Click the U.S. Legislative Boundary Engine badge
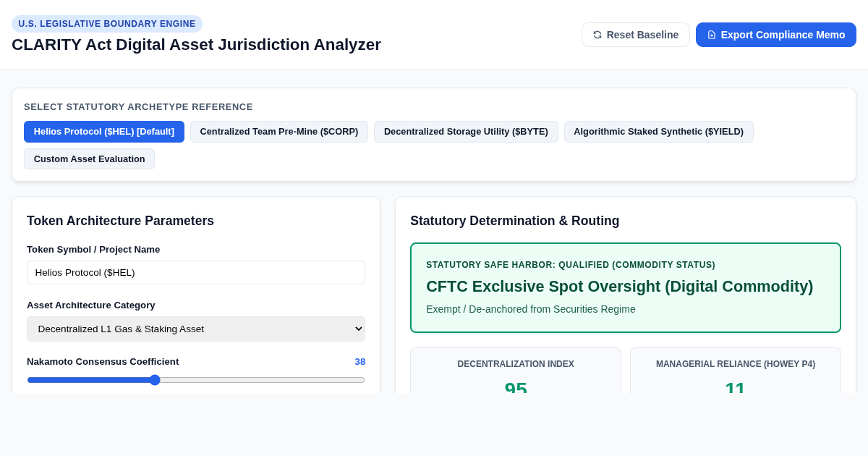This screenshot has height=456, width=868. (x=107, y=24)
